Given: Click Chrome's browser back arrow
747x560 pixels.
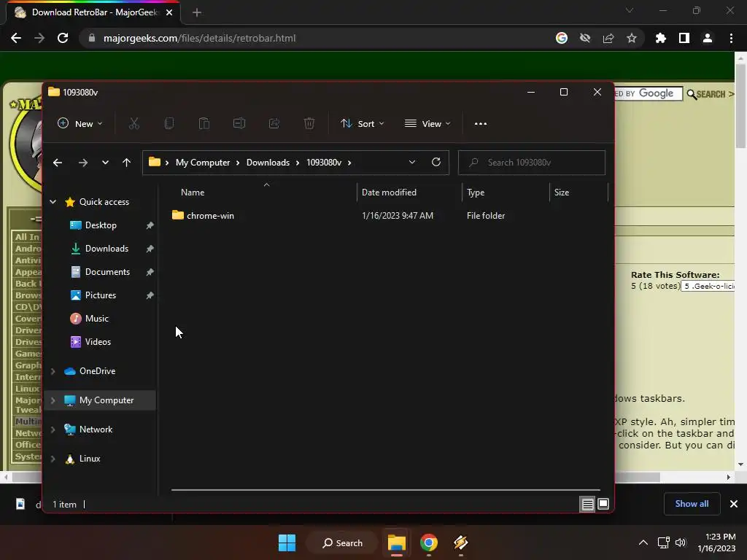Looking at the screenshot, I should pos(16,38).
